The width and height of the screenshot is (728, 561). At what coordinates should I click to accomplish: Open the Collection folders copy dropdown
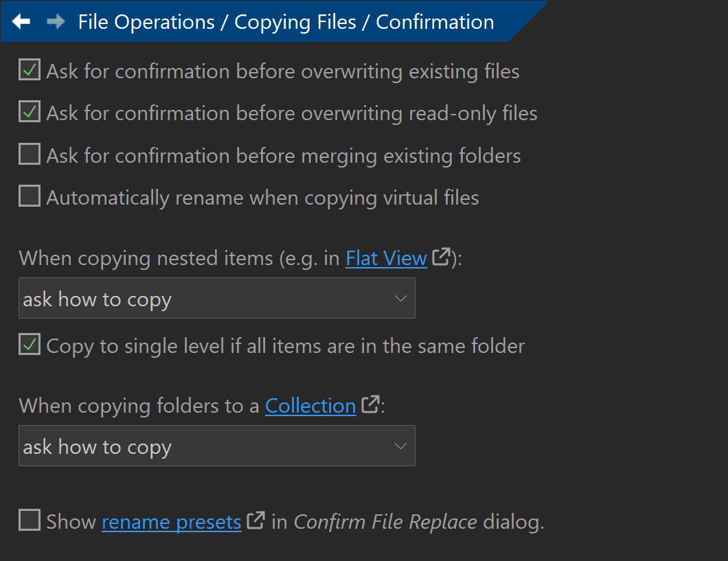[x=217, y=446]
